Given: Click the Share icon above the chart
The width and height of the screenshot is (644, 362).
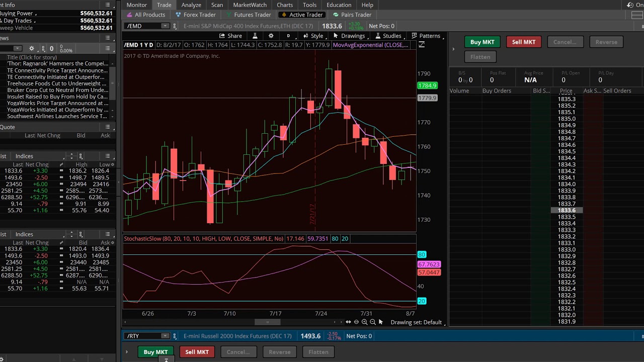Looking at the screenshot, I should 231,36.
